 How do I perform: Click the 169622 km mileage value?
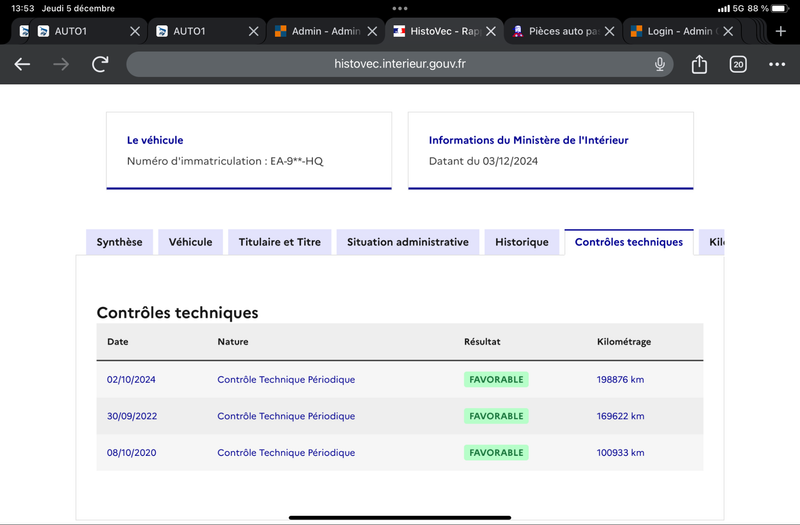tap(620, 416)
